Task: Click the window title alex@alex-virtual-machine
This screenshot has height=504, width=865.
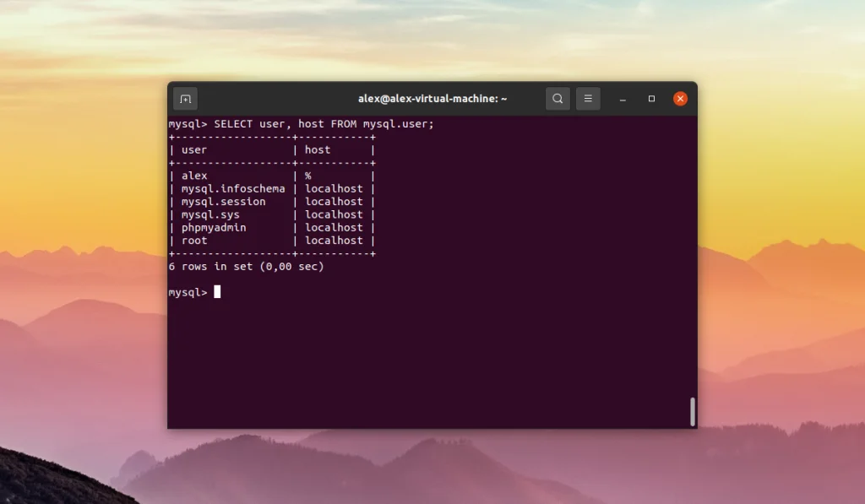Action: pos(431,99)
